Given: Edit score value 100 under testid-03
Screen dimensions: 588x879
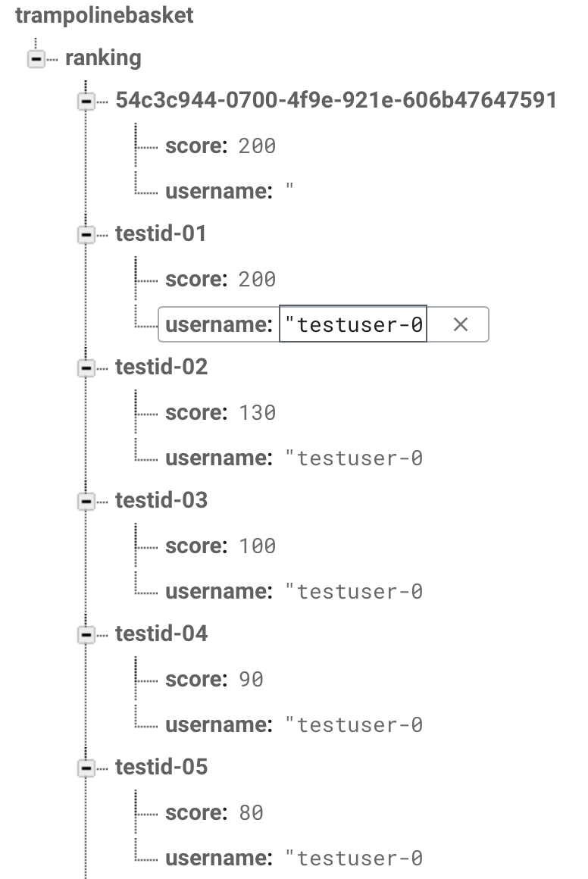Looking at the screenshot, I should 258,546.
